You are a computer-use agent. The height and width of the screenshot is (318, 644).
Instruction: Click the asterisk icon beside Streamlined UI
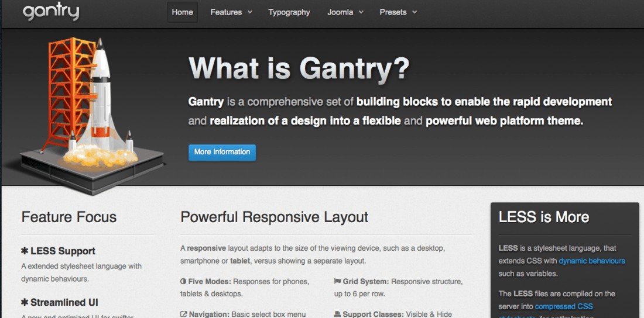(x=25, y=303)
